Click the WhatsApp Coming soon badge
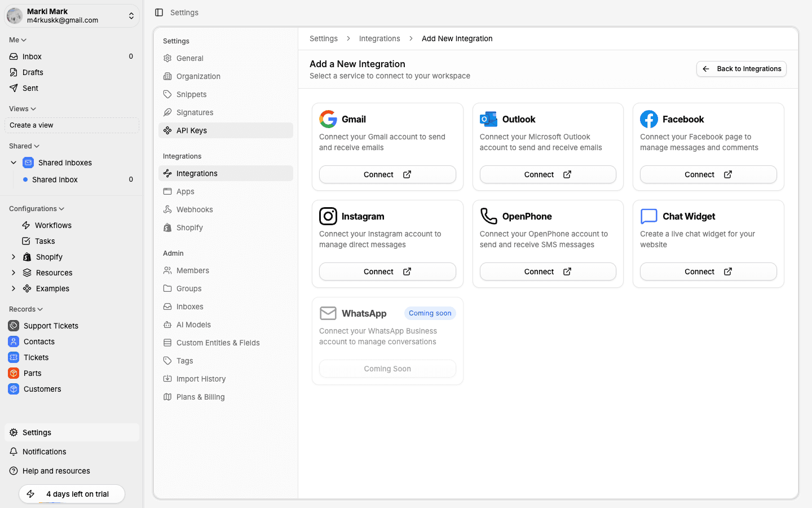This screenshot has width=812, height=508. tap(430, 313)
